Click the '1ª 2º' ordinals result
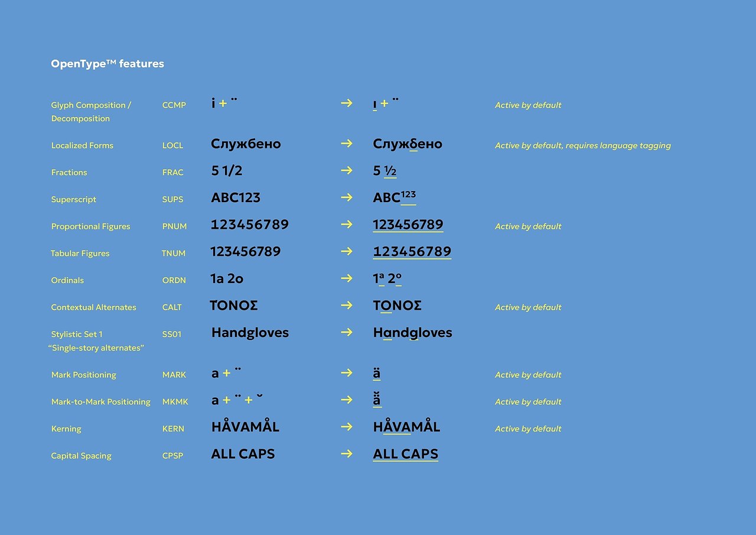Viewport: 756px width, 535px height. tap(387, 279)
